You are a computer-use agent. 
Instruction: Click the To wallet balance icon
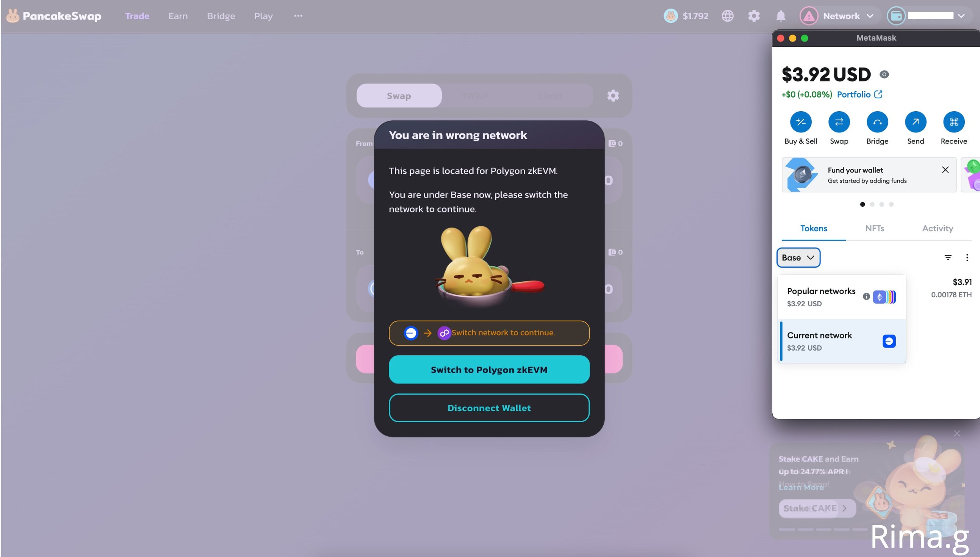click(x=612, y=252)
